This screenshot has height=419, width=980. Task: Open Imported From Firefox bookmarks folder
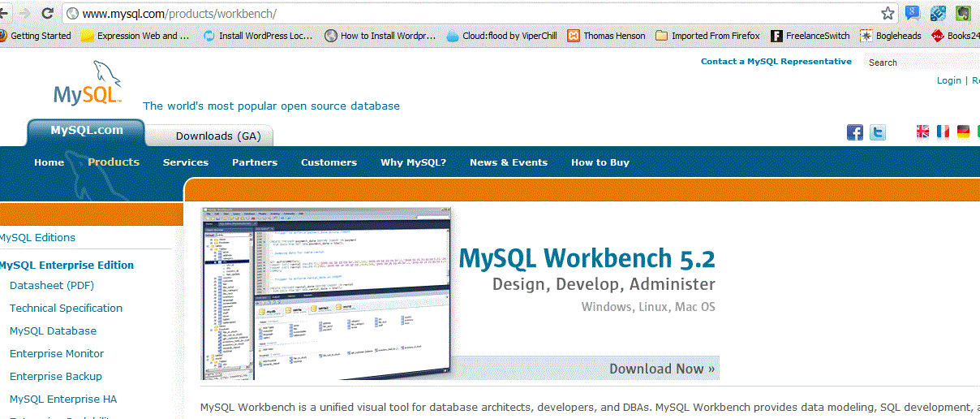tap(708, 36)
